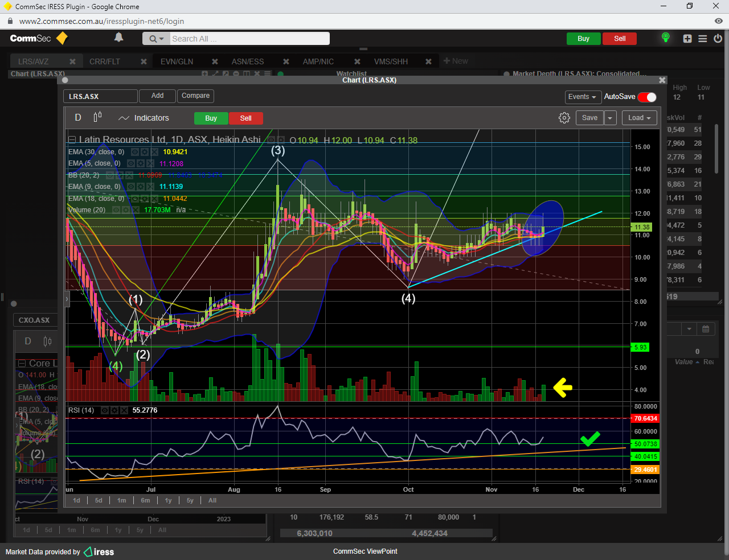Switch to the VMS/SHH tab

click(x=391, y=61)
